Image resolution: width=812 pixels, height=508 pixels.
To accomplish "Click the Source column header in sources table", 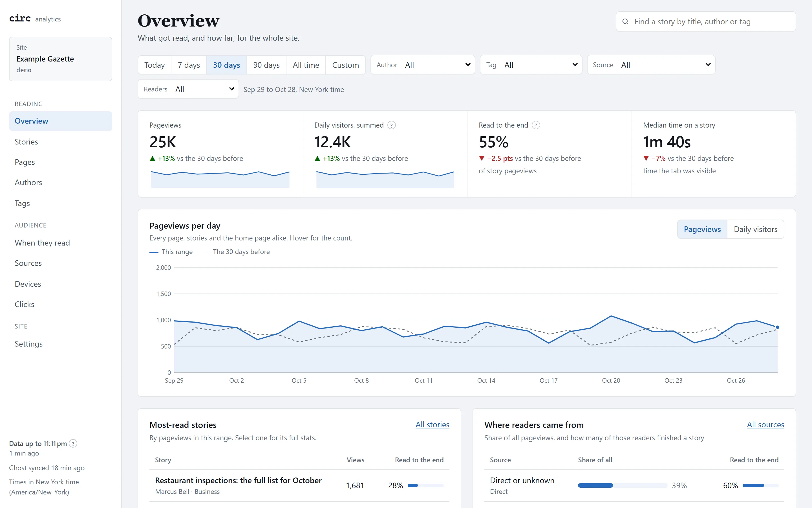I will pyautogui.click(x=500, y=460).
